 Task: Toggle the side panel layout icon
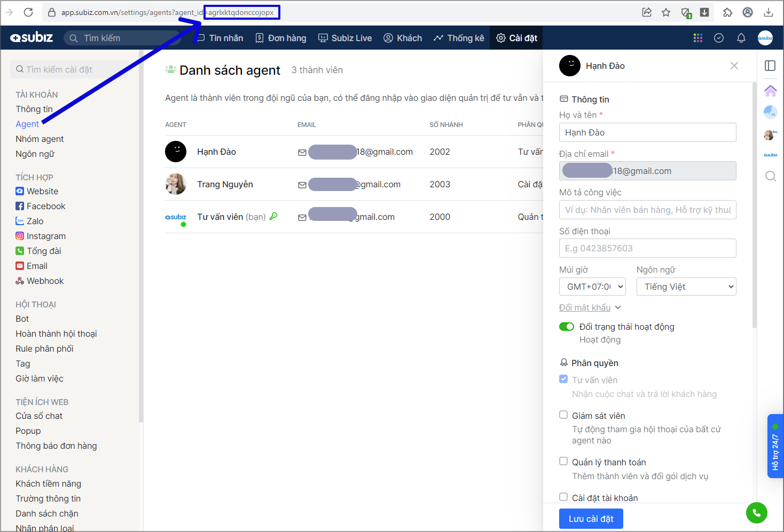[x=770, y=66]
